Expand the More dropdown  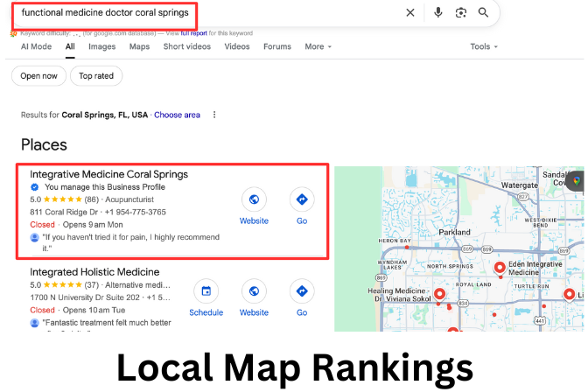point(318,46)
